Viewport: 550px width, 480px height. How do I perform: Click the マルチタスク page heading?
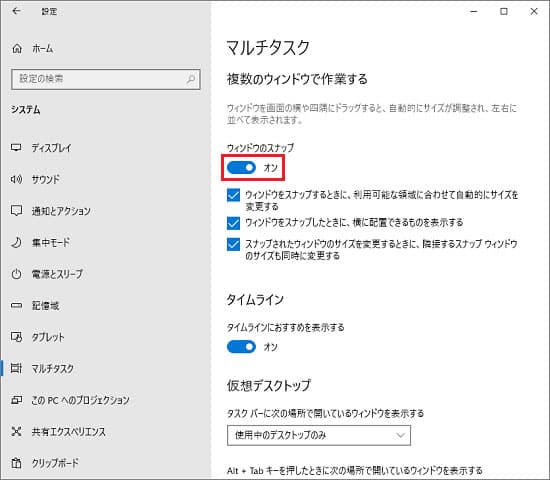(268, 47)
